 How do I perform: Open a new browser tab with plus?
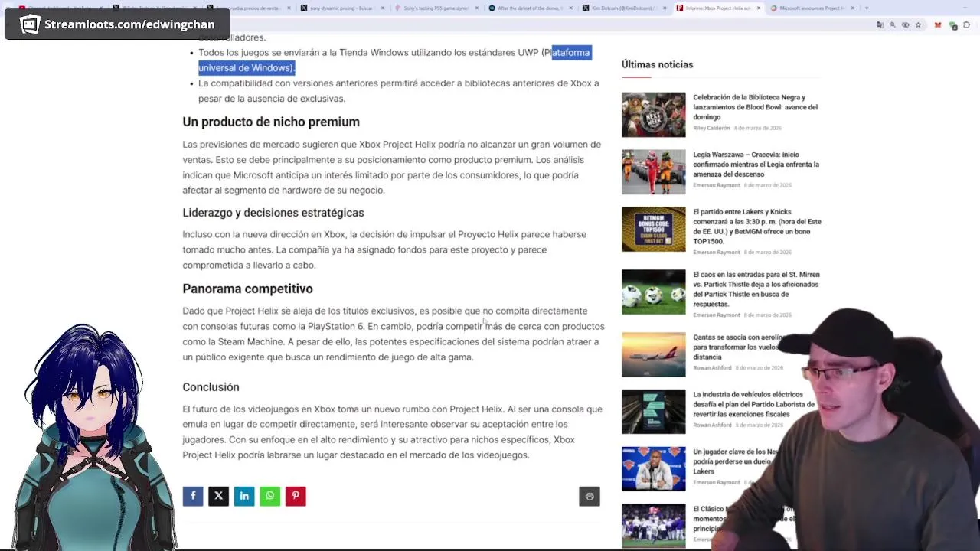click(867, 8)
